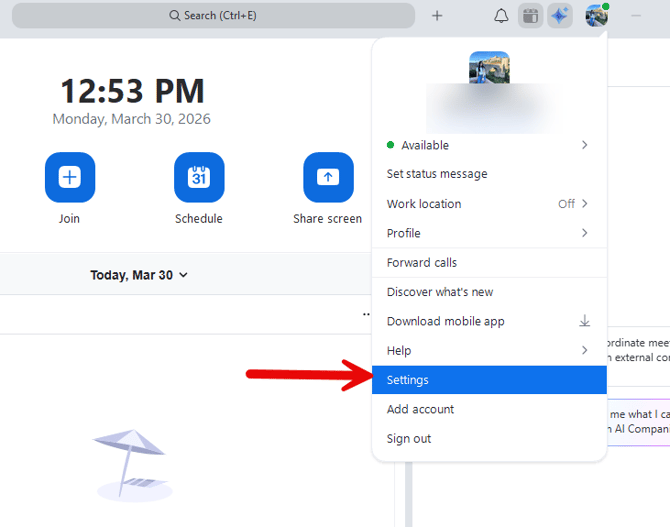Expand the Help submenu
The image size is (670, 527).
pyautogui.click(x=585, y=350)
